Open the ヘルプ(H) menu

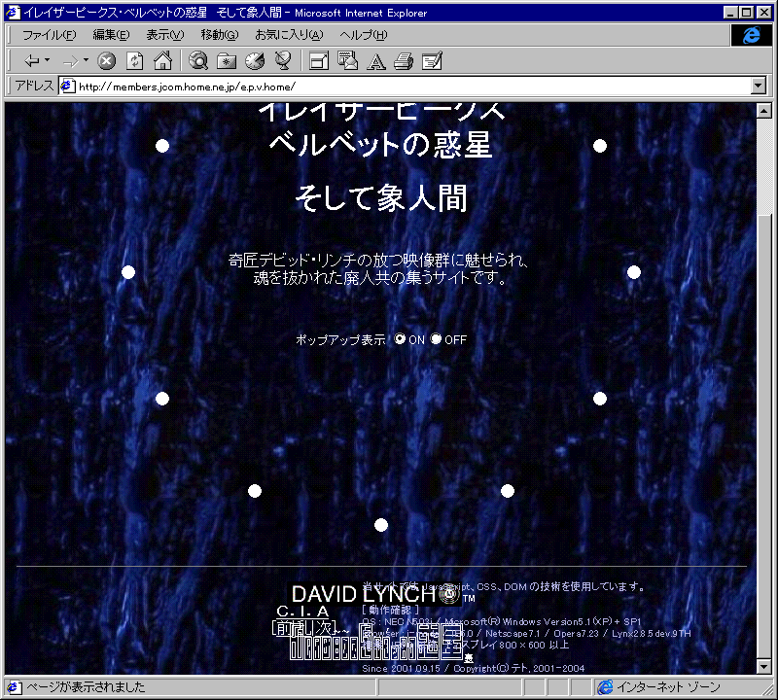point(363,35)
